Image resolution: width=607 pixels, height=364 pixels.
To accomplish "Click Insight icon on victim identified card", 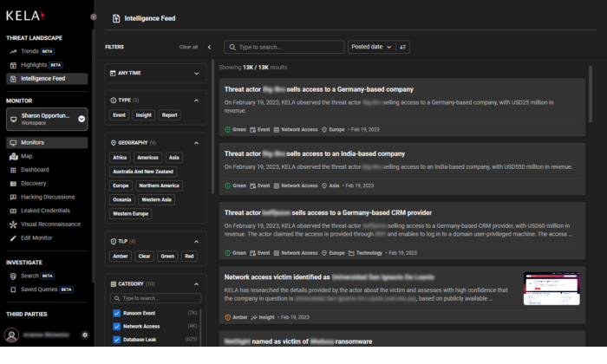I will 254,317.
